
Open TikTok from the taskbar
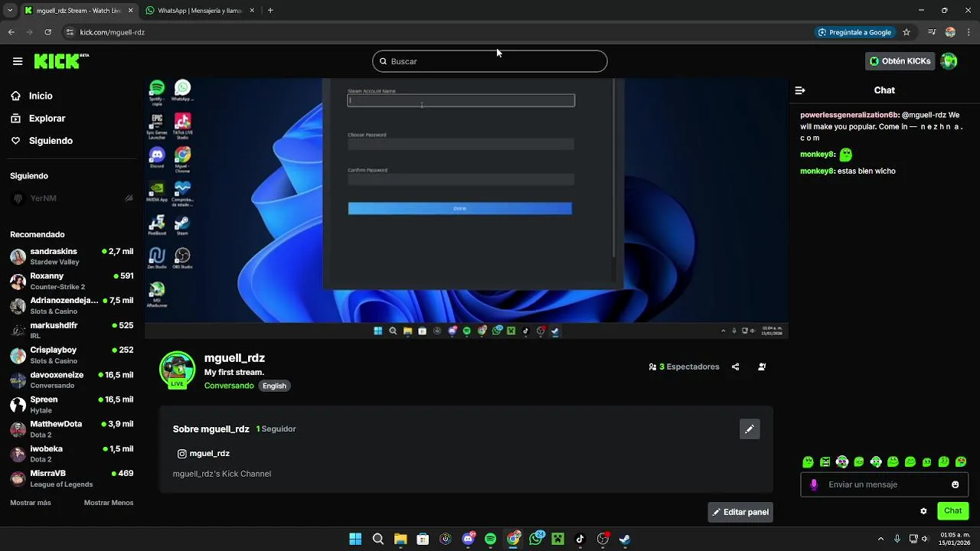(x=580, y=539)
